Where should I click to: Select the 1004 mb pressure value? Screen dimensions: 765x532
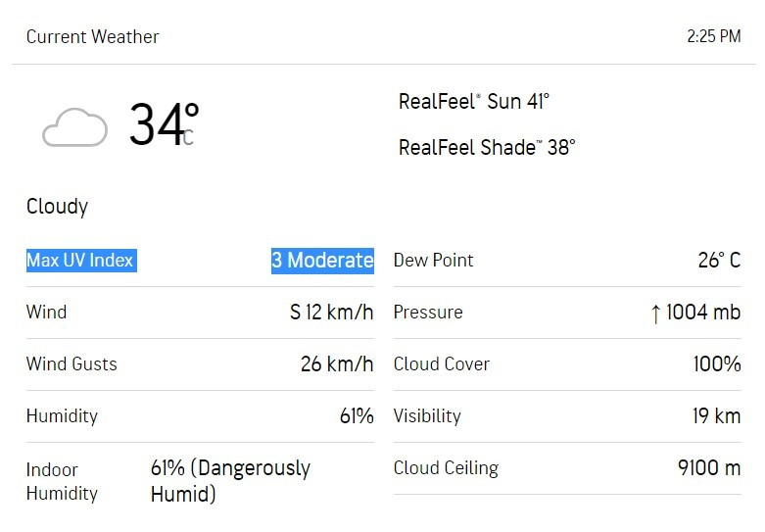tap(703, 313)
